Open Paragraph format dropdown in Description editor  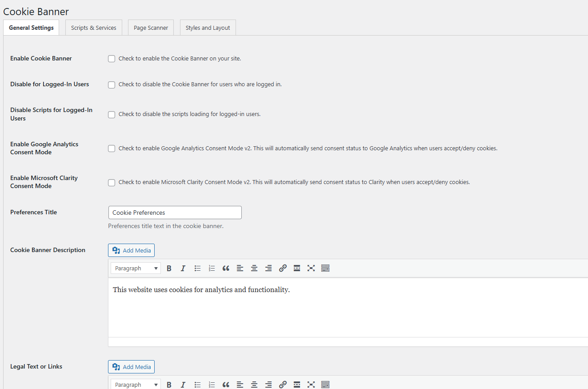136,268
